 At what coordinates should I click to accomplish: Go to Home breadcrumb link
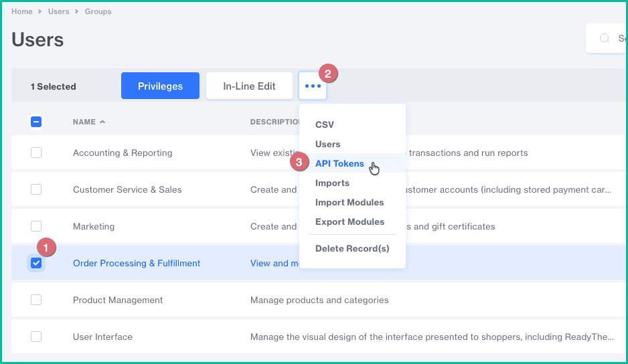click(x=21, y=11)
